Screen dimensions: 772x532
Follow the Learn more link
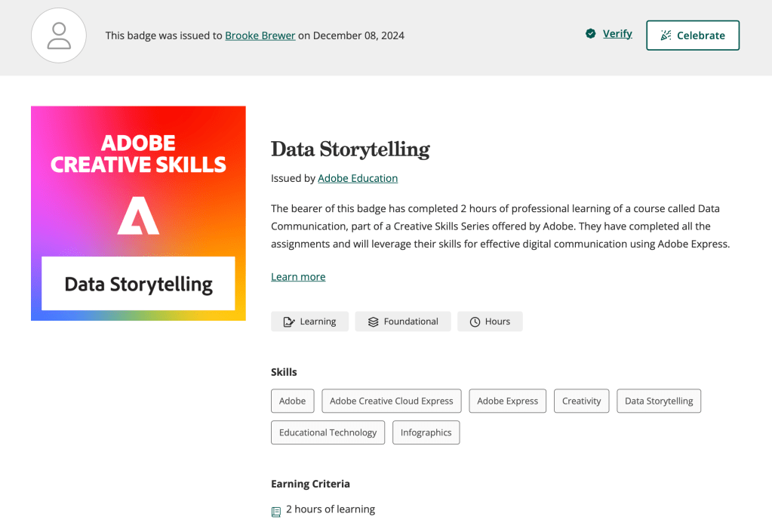coord(298,277)
